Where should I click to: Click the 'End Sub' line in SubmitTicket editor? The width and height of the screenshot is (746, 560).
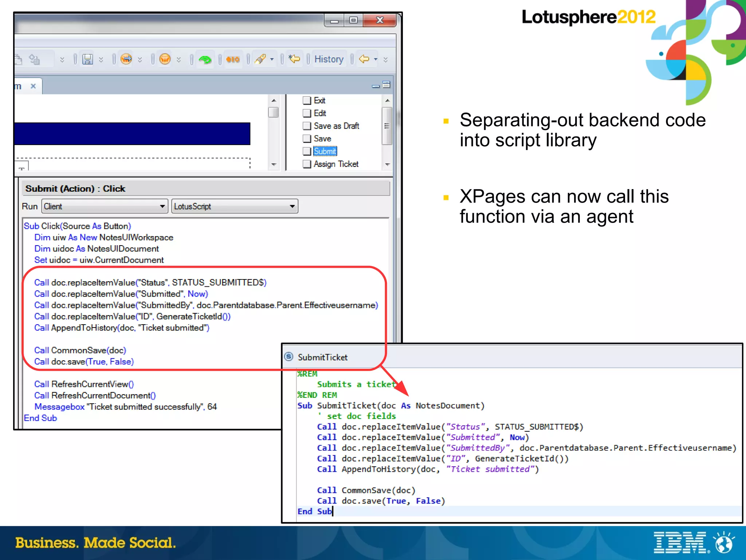pyautogui.click(x=314, y=511)
